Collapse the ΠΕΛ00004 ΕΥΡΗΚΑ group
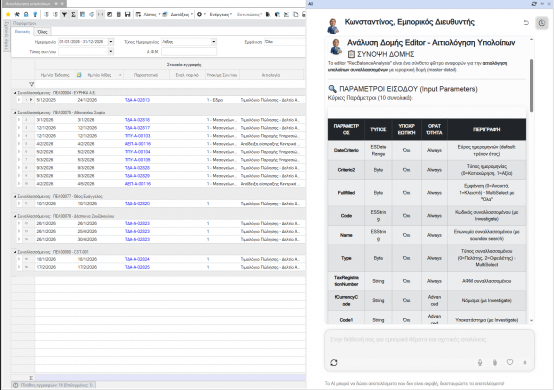The width and height of the screenshot is (554, 390). click(15, 93)
